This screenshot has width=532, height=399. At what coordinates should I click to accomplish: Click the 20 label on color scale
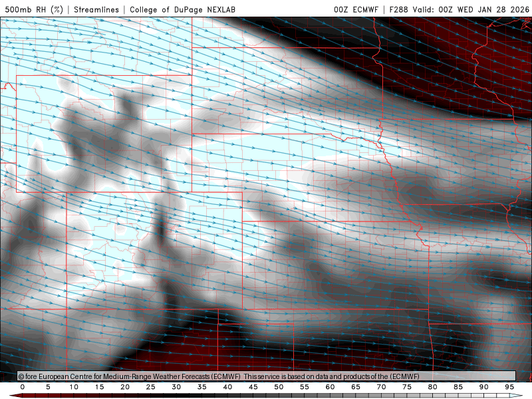pos(125,387)
